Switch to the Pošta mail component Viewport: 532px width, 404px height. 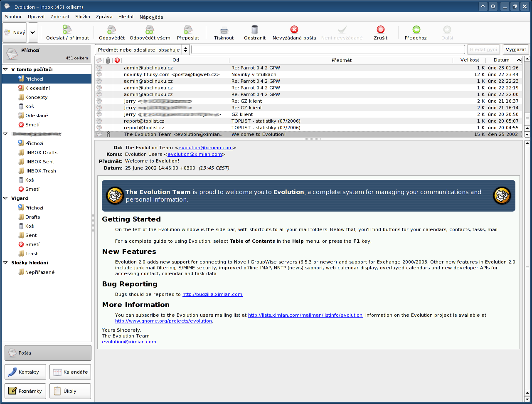pyautogui.click(x=48, y=353)
